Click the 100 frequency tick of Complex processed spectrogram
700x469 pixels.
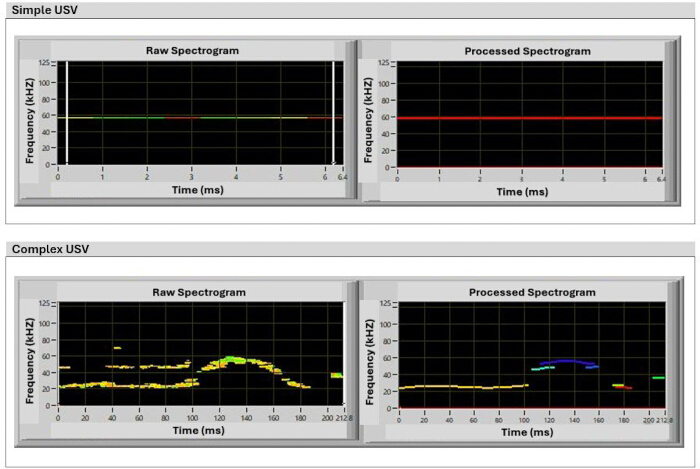tap(385, 324)
